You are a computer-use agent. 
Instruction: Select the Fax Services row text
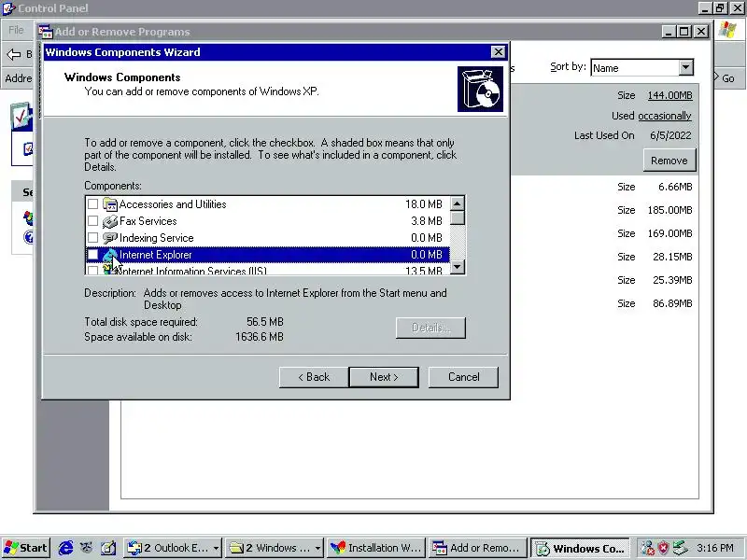(x=148, y=221)
